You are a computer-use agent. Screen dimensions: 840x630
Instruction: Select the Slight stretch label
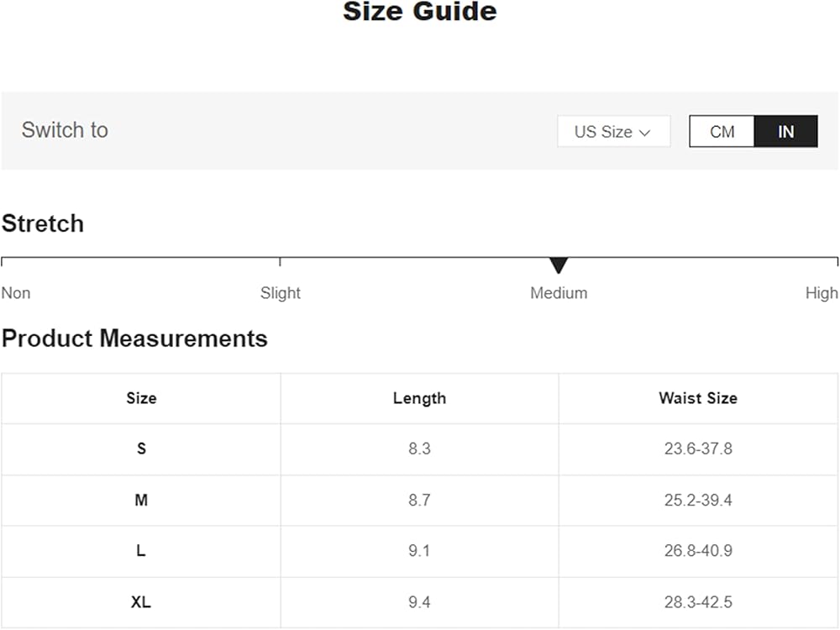coord(280,293)
